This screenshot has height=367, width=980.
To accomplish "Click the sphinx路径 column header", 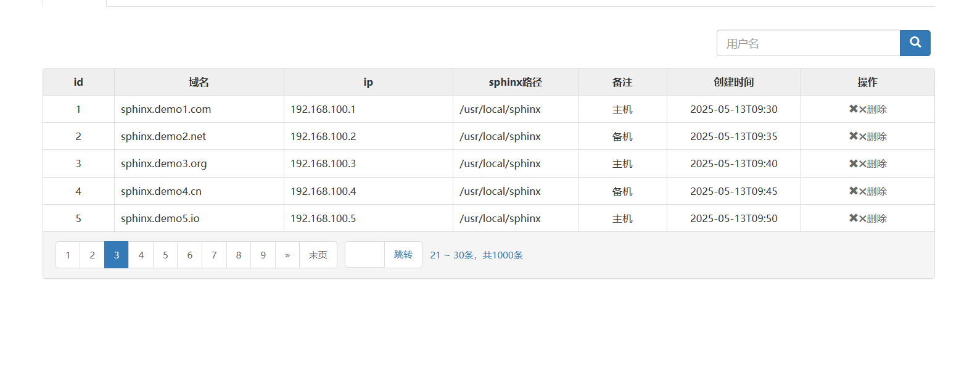I will pos(516,82).
